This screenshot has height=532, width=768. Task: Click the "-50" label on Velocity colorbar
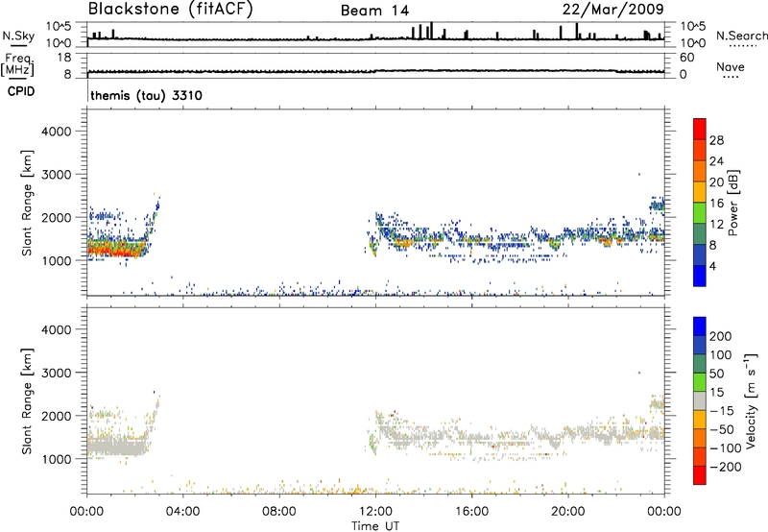point(722,429)
